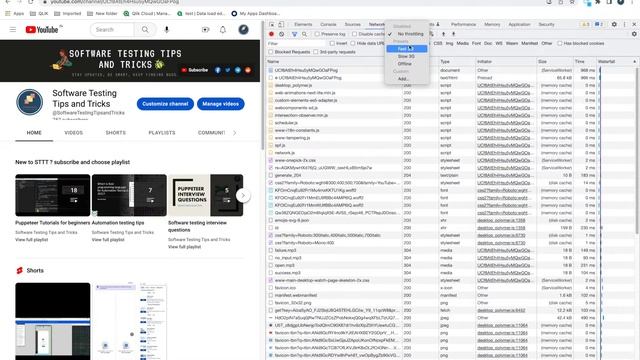
Task: Open DevTools settings gear
Action: pos(614,24)
